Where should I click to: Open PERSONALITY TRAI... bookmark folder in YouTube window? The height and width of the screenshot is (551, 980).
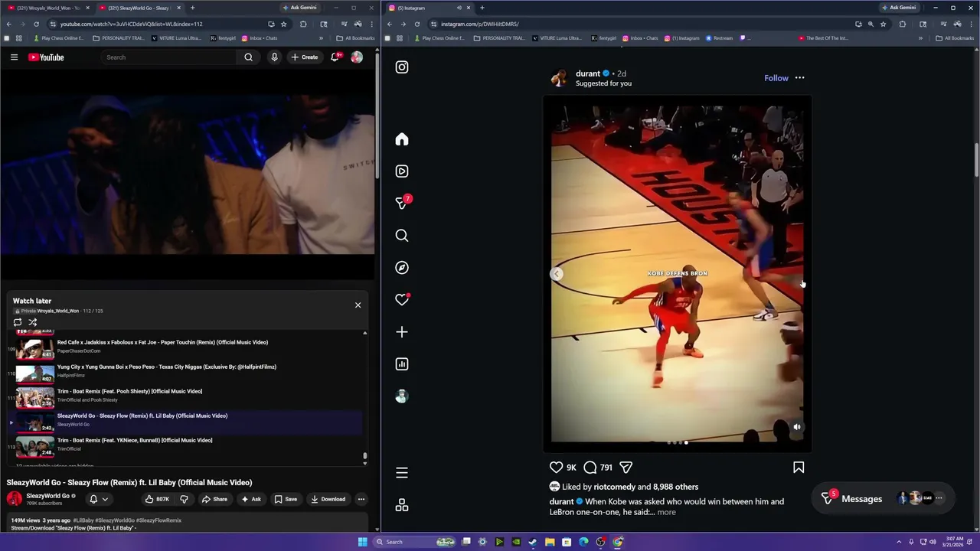click(118, 38)
